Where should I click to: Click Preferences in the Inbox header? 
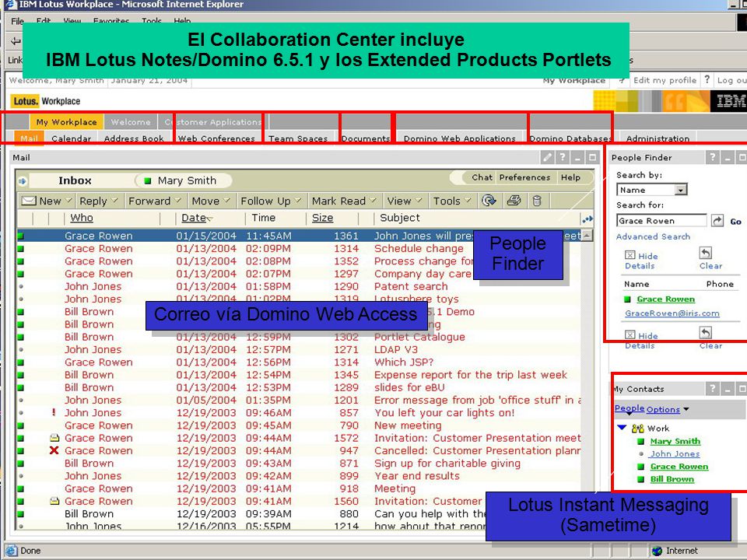coord(524,177)
